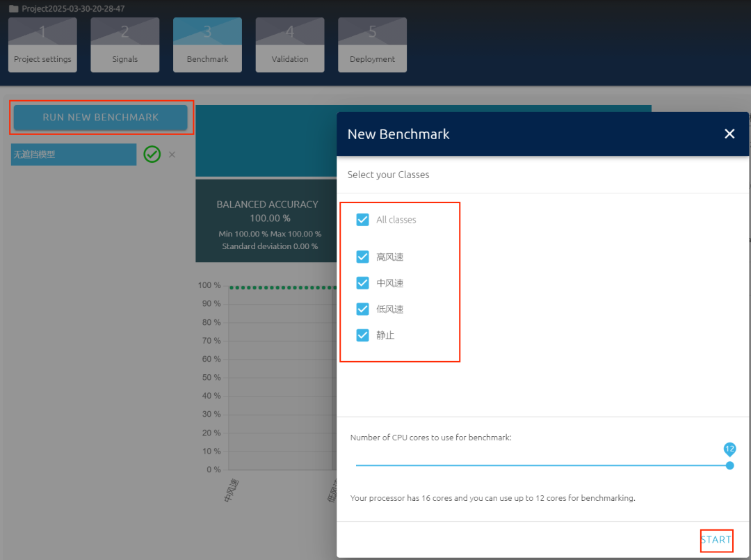Go to Project settings step
751x560 pixels.
[42, 45]
